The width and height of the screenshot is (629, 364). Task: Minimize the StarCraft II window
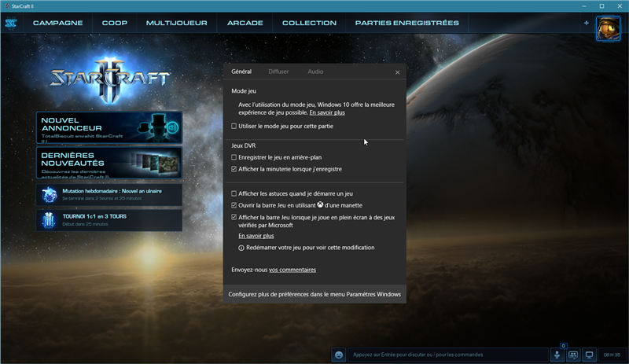pos(584,6)
